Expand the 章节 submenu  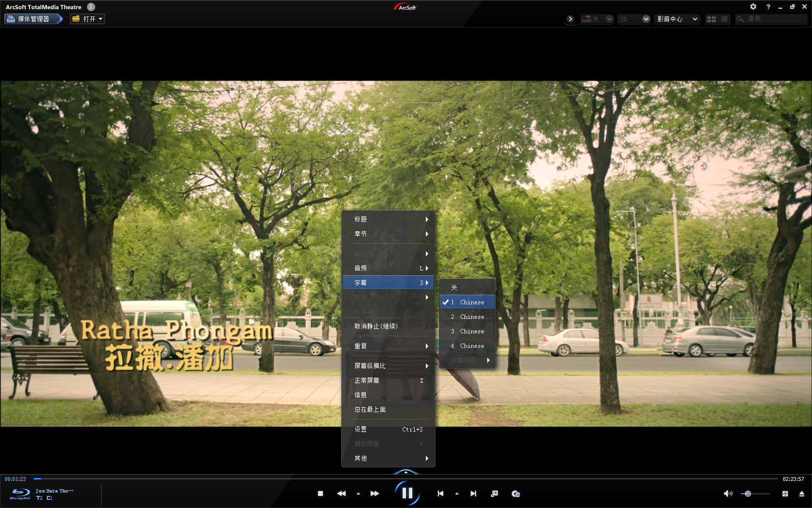pos(388,234)
